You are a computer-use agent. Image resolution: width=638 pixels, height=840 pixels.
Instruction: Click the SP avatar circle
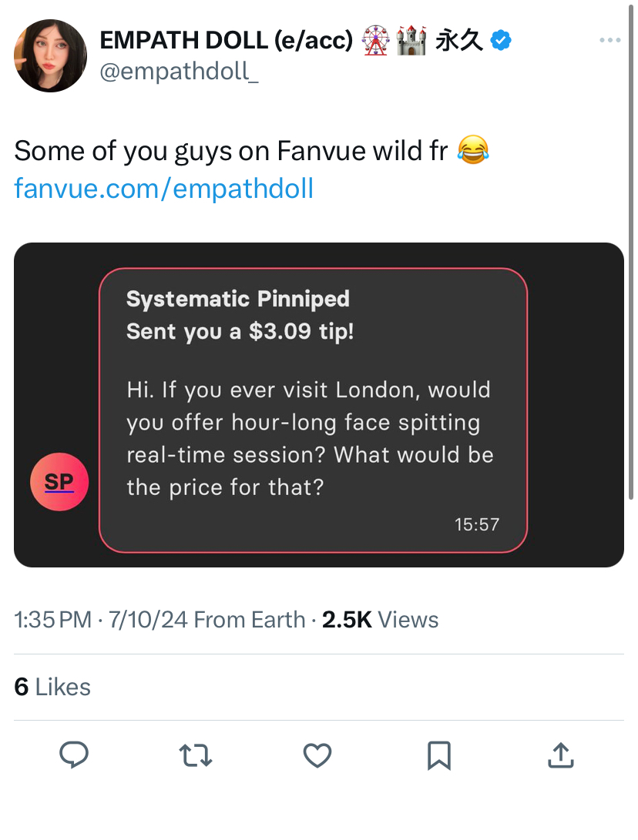coord(59,482)
